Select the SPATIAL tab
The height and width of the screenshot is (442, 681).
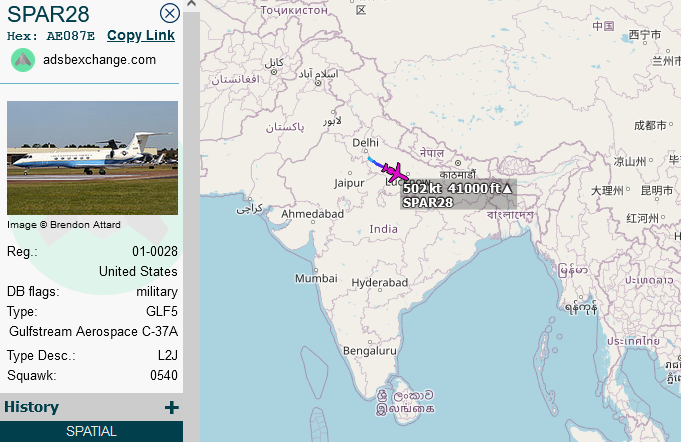[x=91, y=432]
